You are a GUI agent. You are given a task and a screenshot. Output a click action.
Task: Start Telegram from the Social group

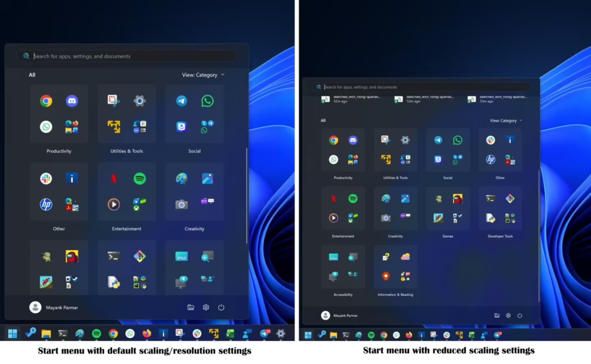[181, 100]
